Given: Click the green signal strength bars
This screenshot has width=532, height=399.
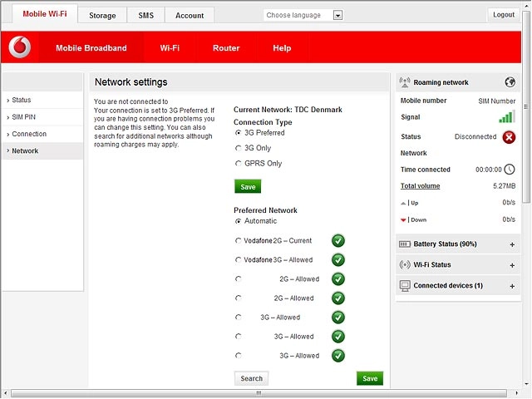Looking at the screenshot, I should (506, 116).
